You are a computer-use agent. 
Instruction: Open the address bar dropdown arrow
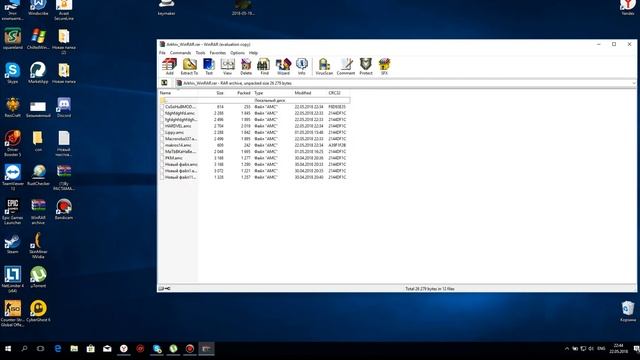tap(633, 83)
